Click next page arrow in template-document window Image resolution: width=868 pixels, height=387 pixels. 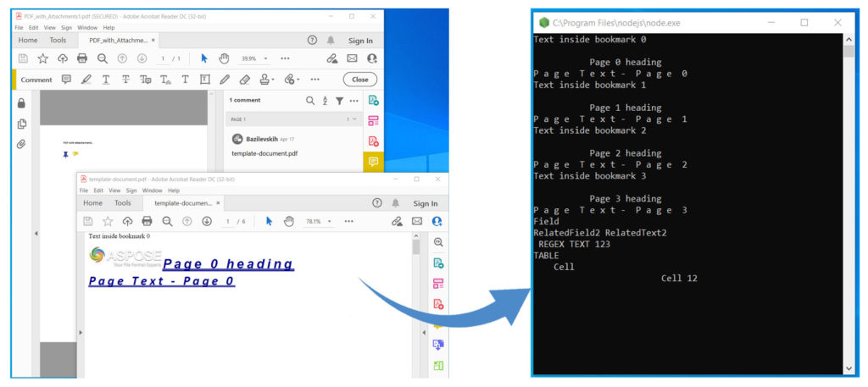(x=207, y=221)
